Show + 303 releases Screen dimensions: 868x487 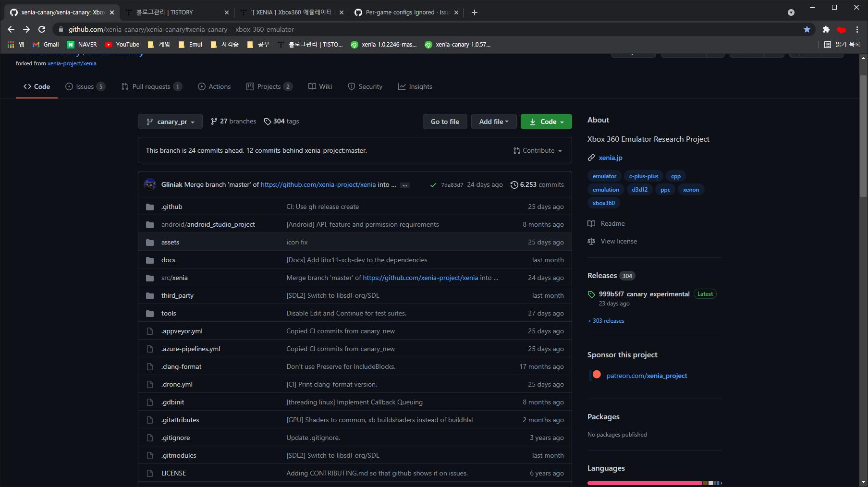pos(606,321)
